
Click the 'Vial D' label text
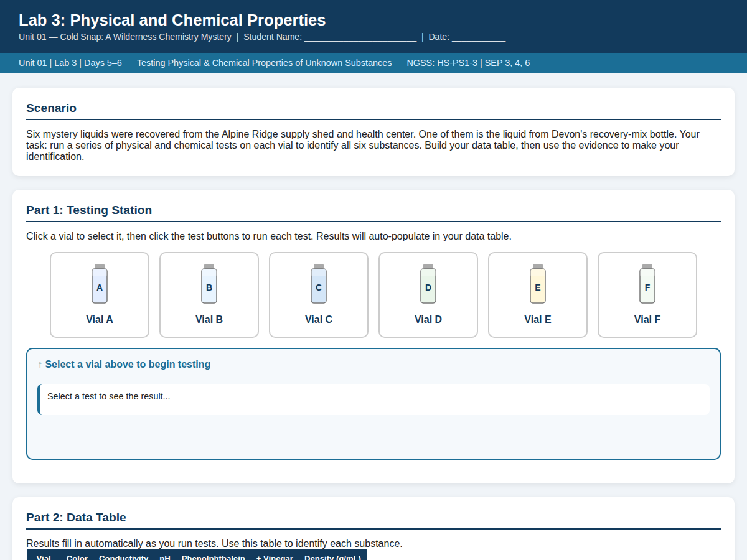click(x=428, y=319)
